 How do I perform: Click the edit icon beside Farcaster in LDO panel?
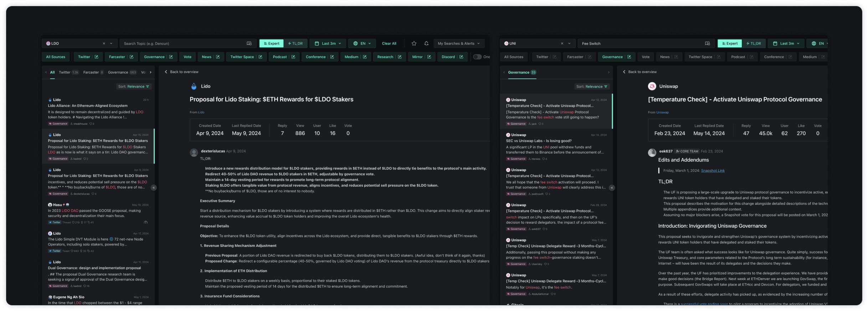[x=132, y=57]
